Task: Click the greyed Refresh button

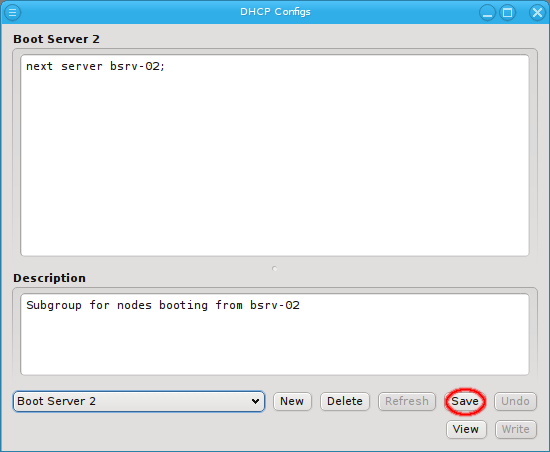Action: point(407,401)
